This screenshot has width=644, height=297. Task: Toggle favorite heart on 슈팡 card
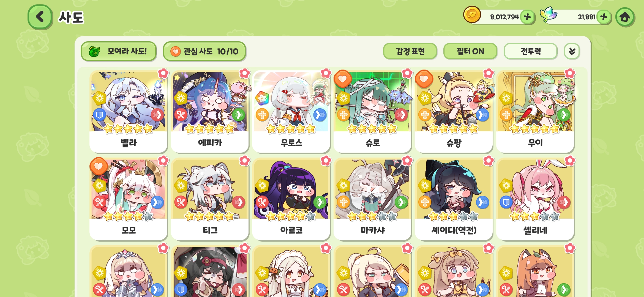pyautogui.click(x=424, y=79)
